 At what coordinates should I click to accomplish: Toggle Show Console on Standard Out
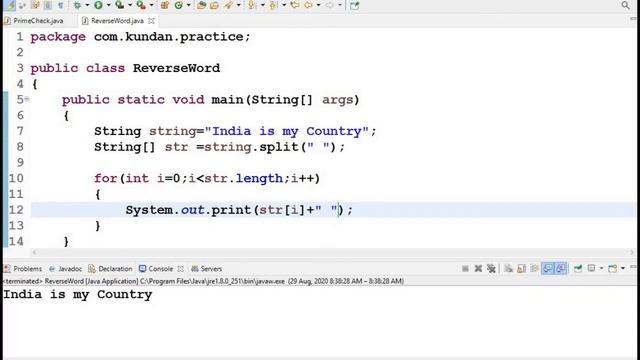tap(548, 268)
